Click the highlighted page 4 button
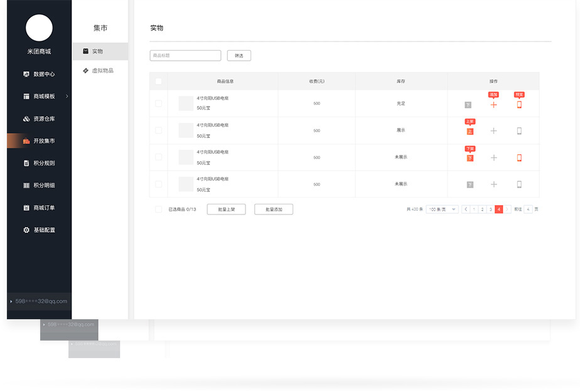580x392 pixels. tap(499, 209)
